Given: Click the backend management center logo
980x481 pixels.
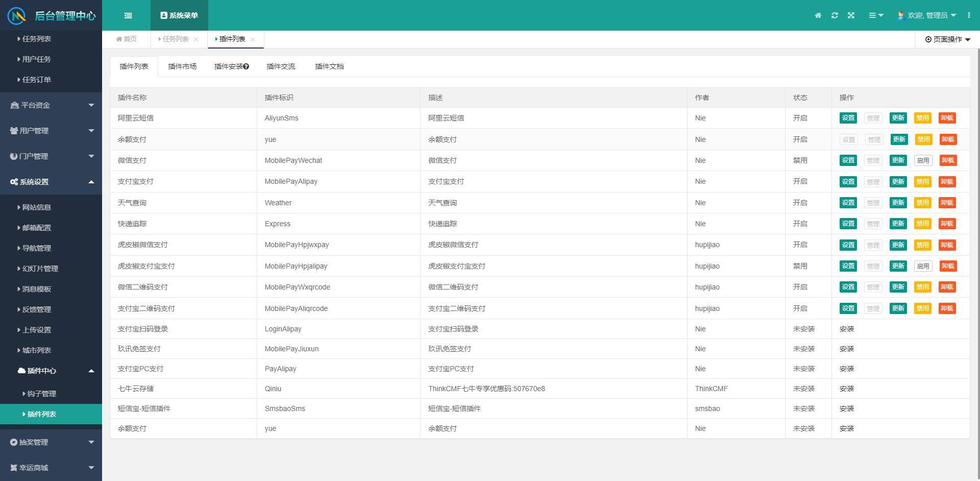Looking at the screenshot, I should 51,15.
